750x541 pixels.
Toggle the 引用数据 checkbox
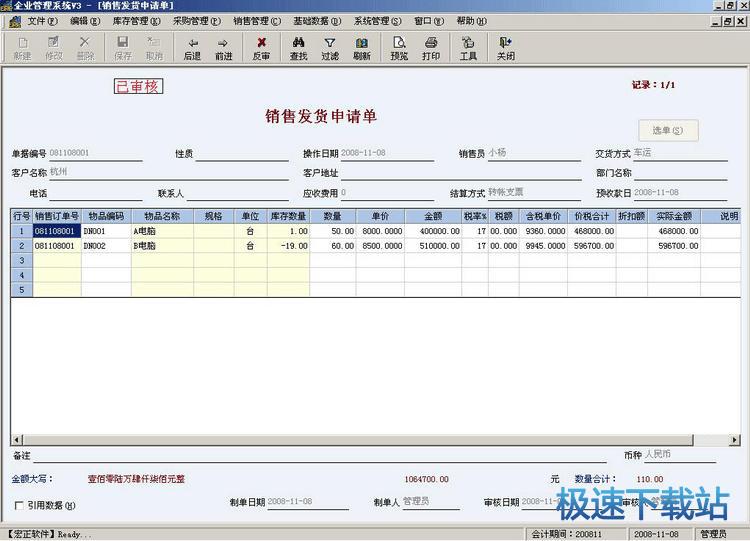pos(19,506)
